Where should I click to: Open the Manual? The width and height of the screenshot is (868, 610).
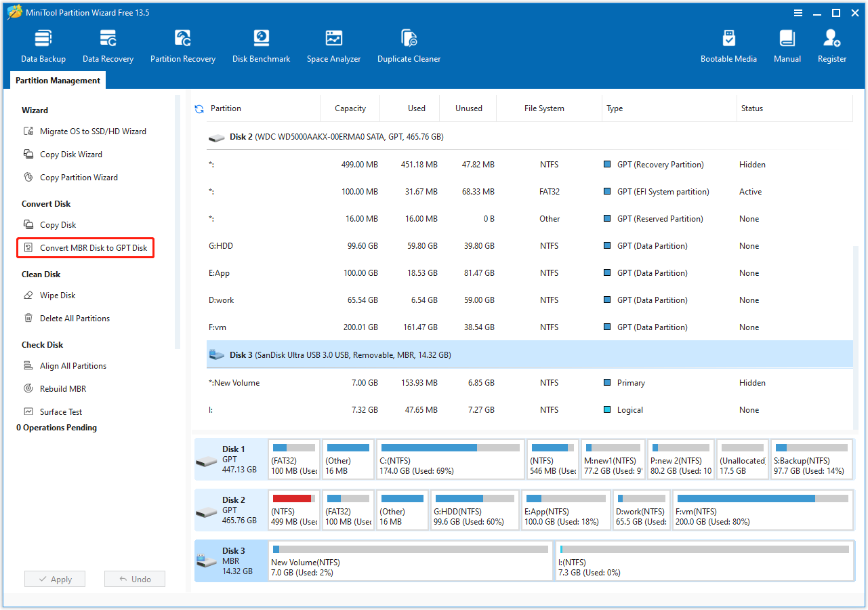click(787, 44)
